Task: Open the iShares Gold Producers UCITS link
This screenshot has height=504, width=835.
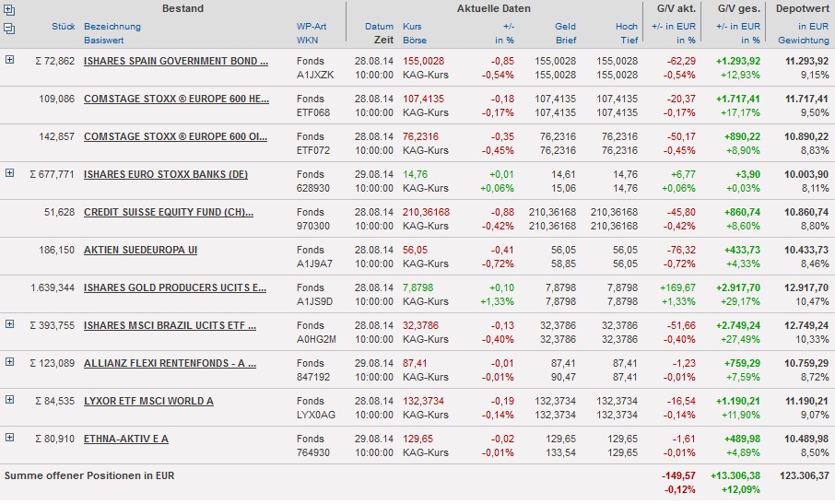Action: click(x=175, y=287)
